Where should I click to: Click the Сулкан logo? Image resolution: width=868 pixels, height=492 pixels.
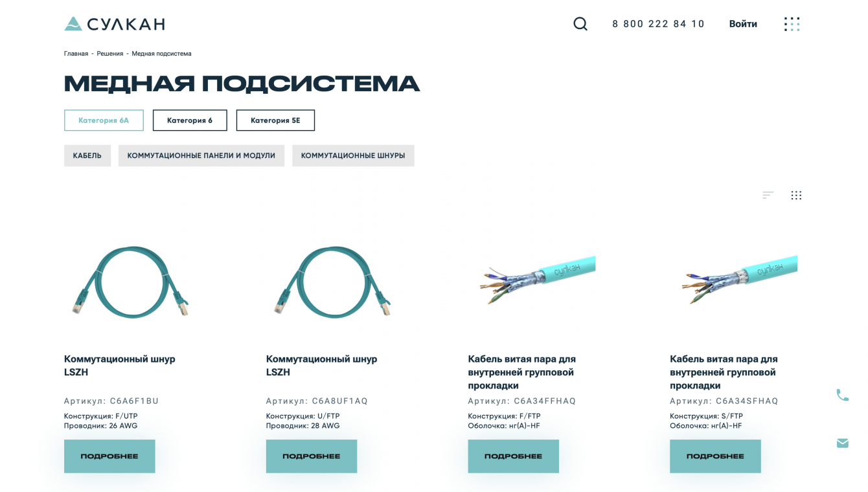click(115, 24)
